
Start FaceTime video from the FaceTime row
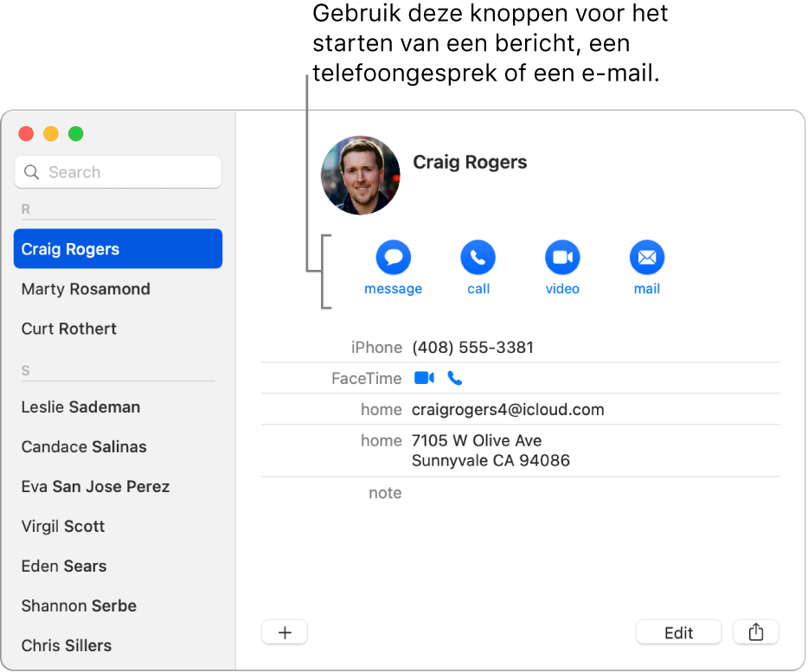[x=424, y=378]
